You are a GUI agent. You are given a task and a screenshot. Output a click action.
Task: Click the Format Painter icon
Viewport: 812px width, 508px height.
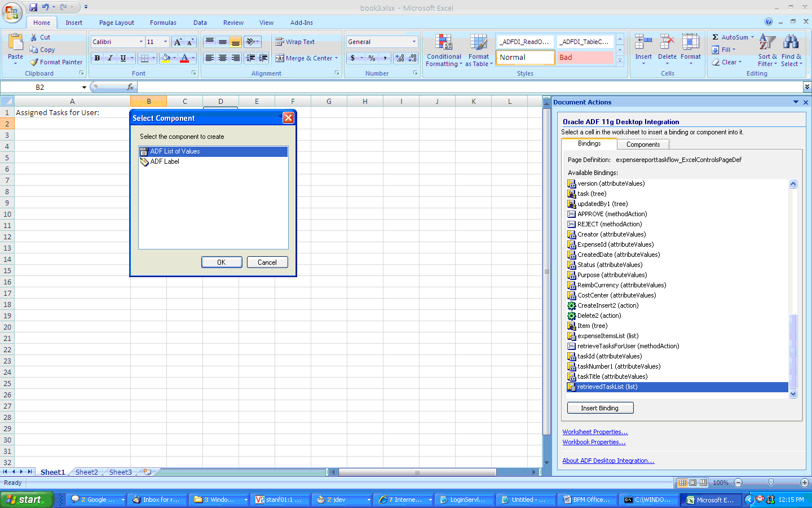(x=34, y=62)
